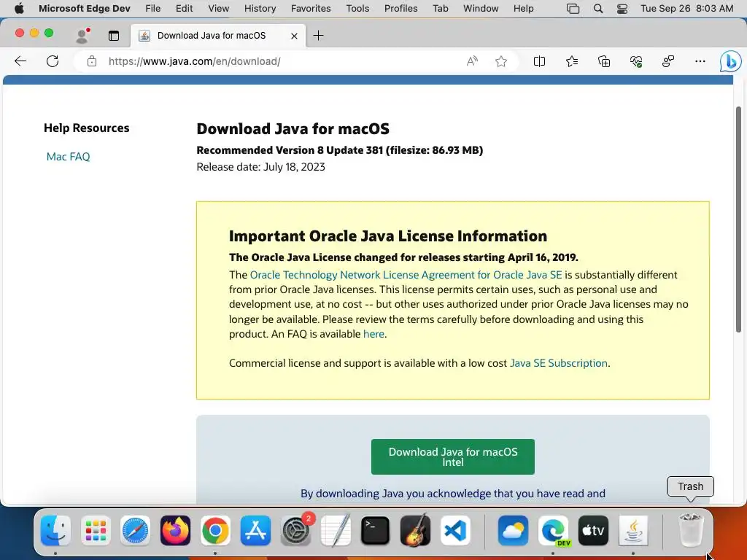
Task: Open TextEdit from the Dock
Action: click(336, 530)
